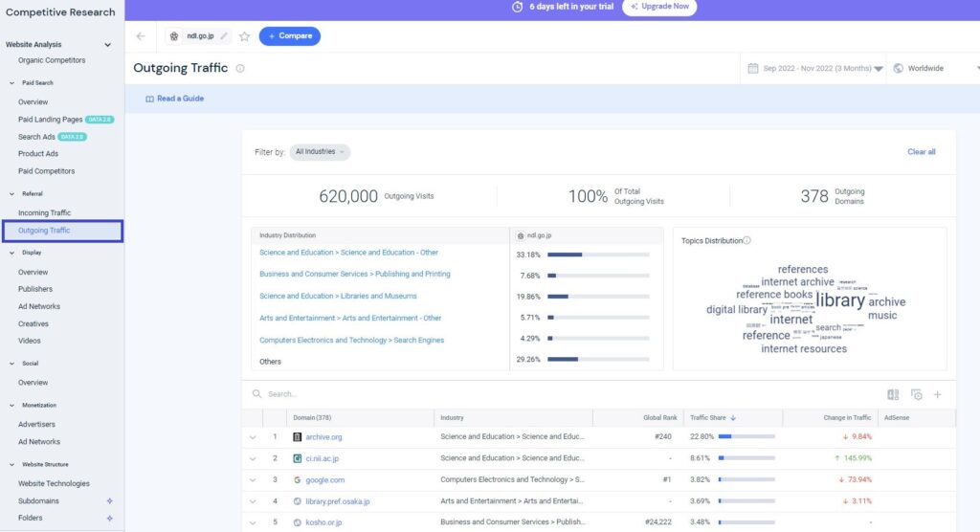
Task: Open the column toggle icon above table
Action: tap(893, 394)
